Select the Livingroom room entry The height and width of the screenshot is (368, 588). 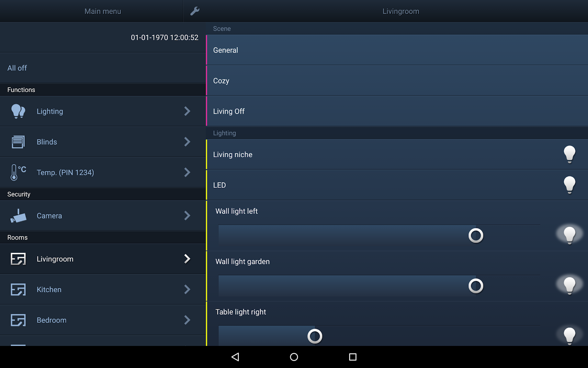[x=103, y=259]
